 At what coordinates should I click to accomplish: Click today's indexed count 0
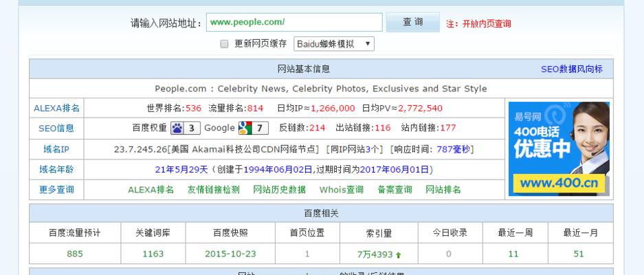(x=449, y=254)
